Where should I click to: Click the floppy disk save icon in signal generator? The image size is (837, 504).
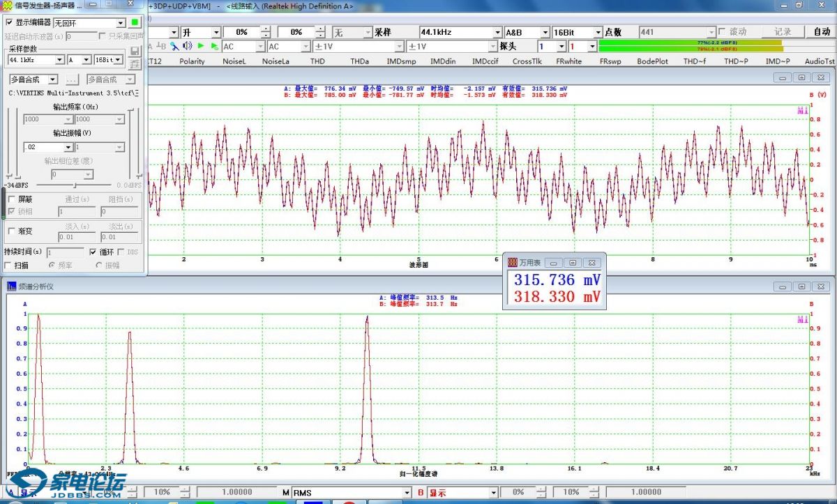click(x=135, y=51)
